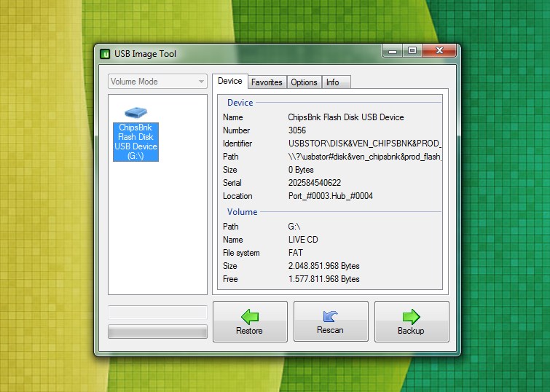Click the gray progress bar
This screenshot has width=550, height=392.
click(157, 332)
